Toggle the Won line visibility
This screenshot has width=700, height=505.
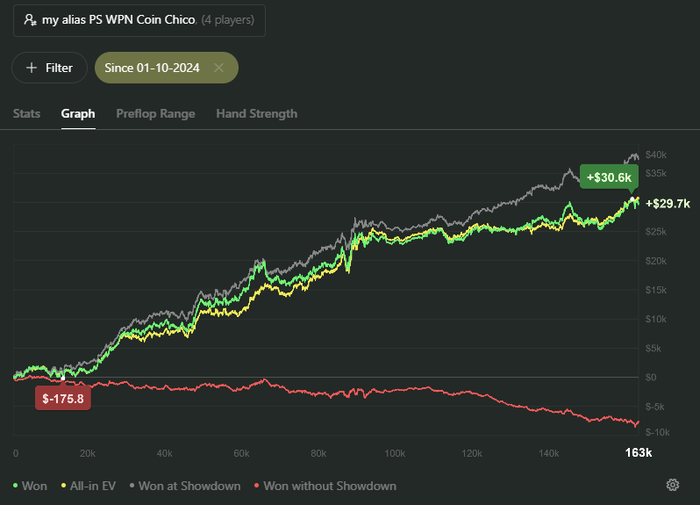click(35, 486)
